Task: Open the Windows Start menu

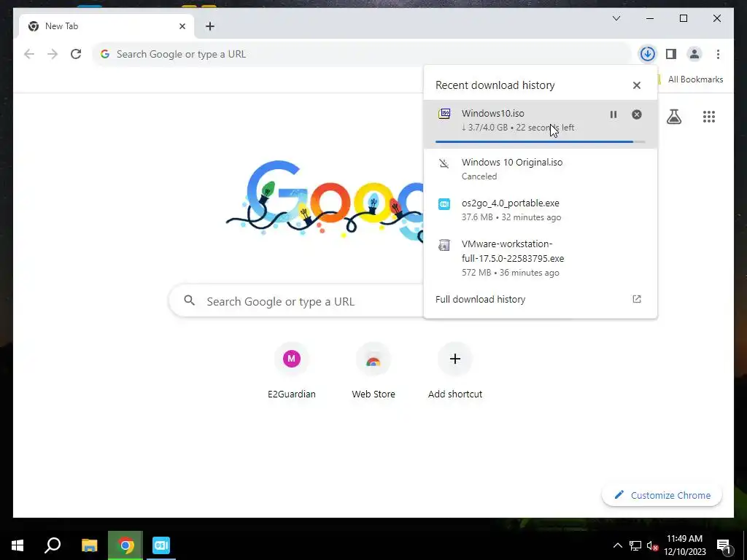Action: coord(18,545)
